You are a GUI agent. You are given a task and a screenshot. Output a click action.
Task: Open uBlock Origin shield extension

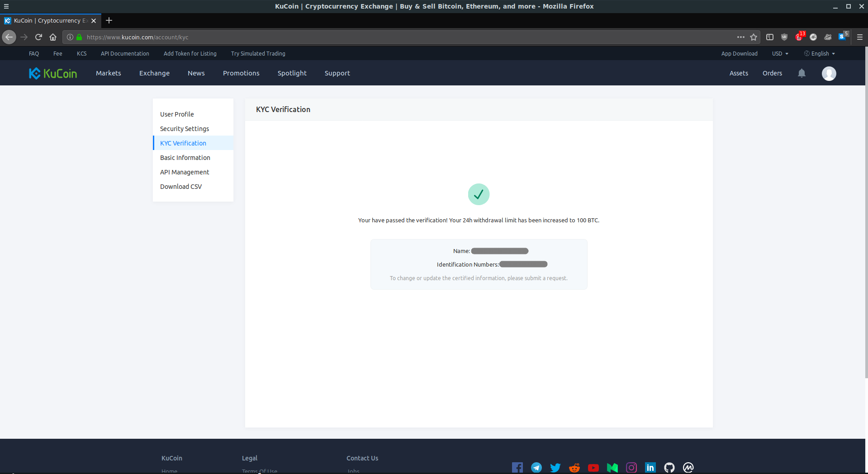point(784,37)
